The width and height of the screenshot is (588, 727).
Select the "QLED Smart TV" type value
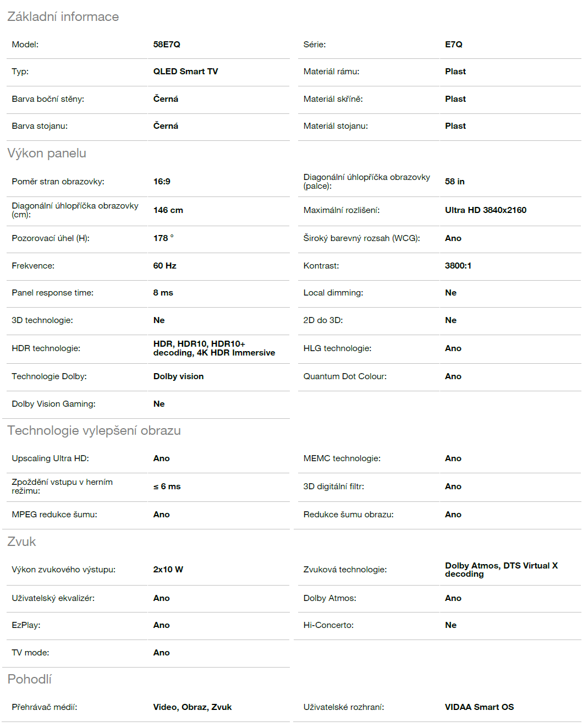tap(185, 72)
